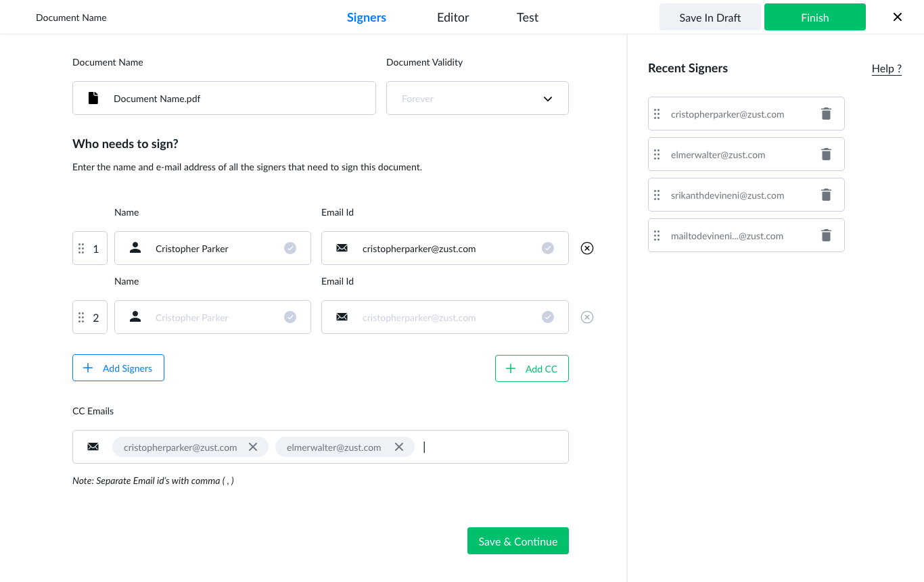Image resolution: width=924 pixels, height=582 pixels.
Task: Delete cristopherparker@zust.com from Recent Signers
Action: 826,114
